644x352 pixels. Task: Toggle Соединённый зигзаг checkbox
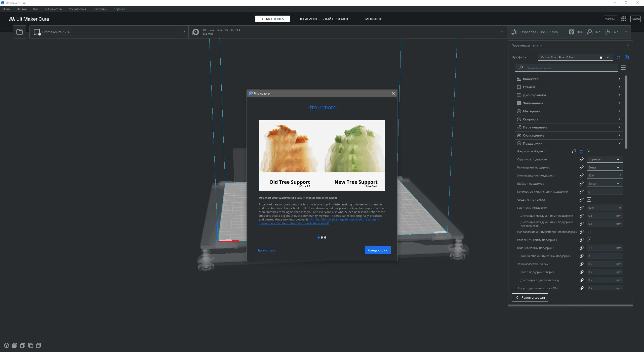click(x=589, y=200)
